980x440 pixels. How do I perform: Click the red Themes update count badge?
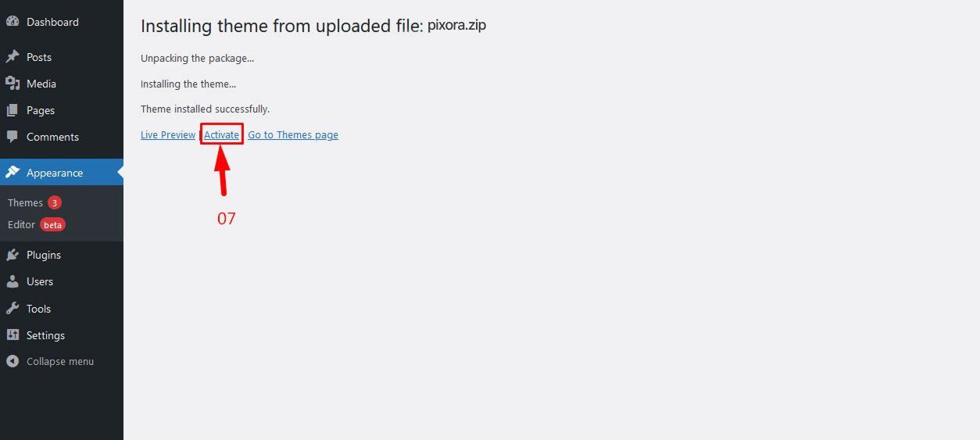55,202
